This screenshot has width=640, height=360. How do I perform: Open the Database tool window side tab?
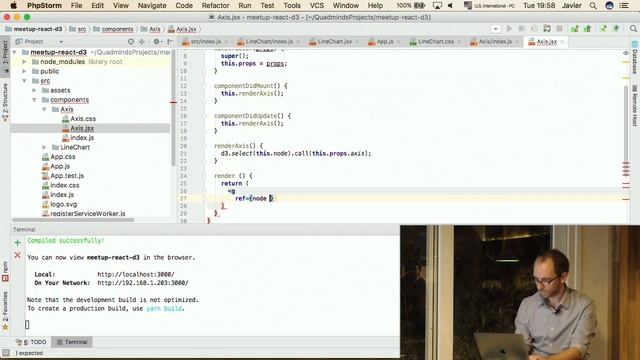pyautogui.click(x=635, y=58)
